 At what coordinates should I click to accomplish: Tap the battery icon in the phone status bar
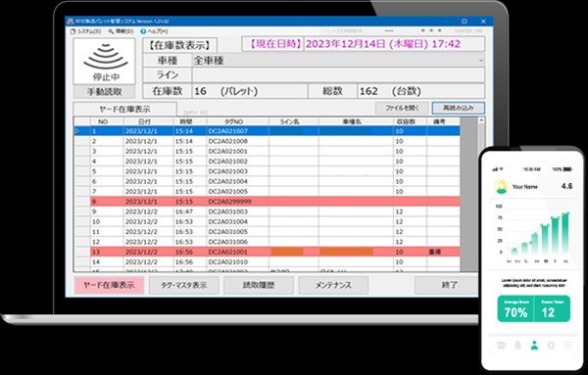point(567,169)
